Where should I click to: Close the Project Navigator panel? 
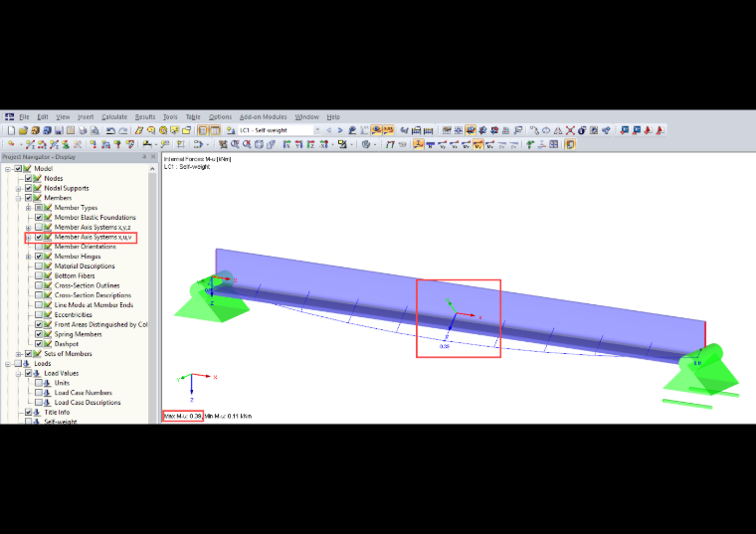click(153, 157)
